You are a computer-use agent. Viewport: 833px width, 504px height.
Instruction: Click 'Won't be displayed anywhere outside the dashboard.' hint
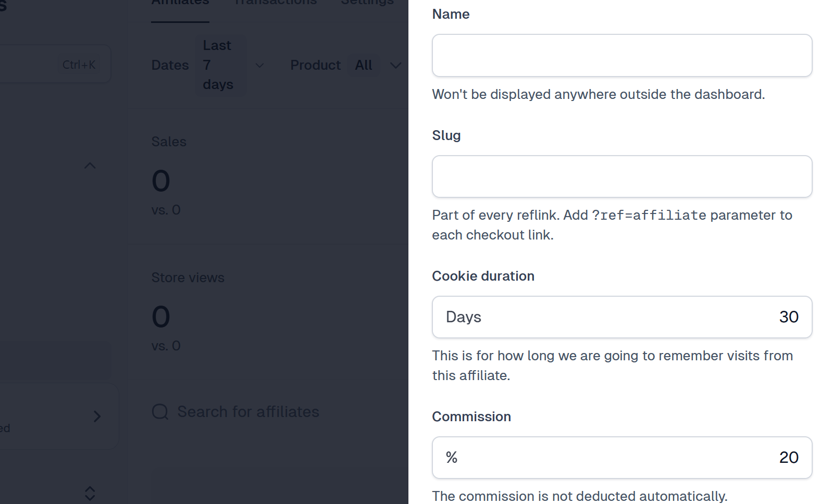click(599, 94)
